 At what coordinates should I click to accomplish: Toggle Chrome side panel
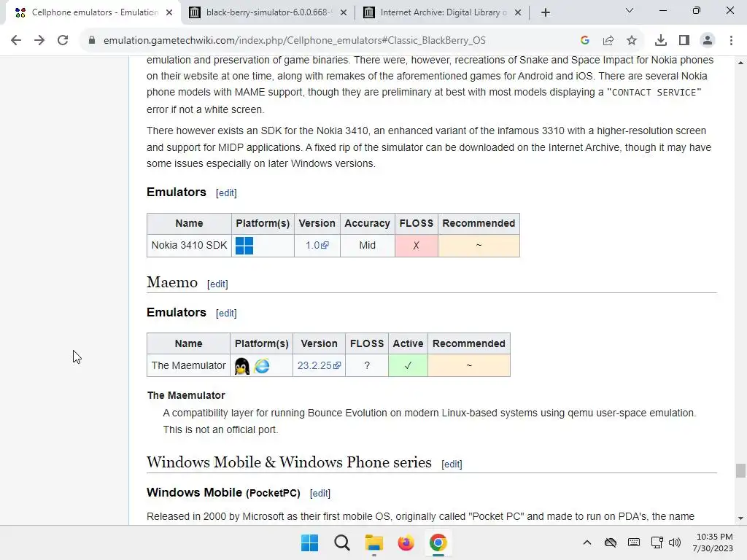tap(684, 41)
